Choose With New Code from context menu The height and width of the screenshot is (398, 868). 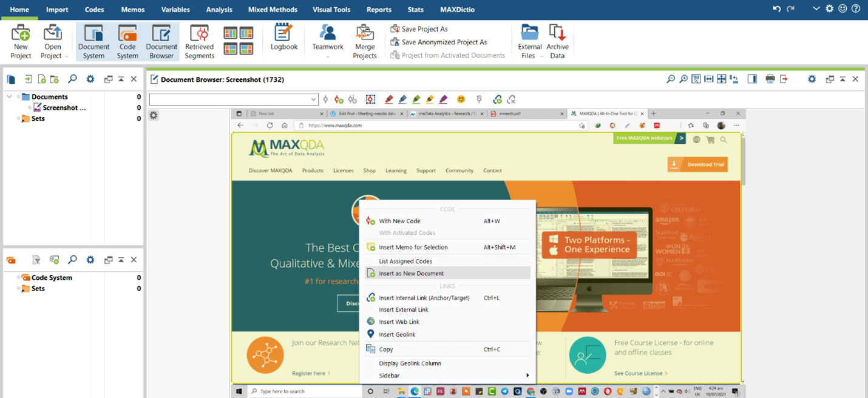coord(447,221)
